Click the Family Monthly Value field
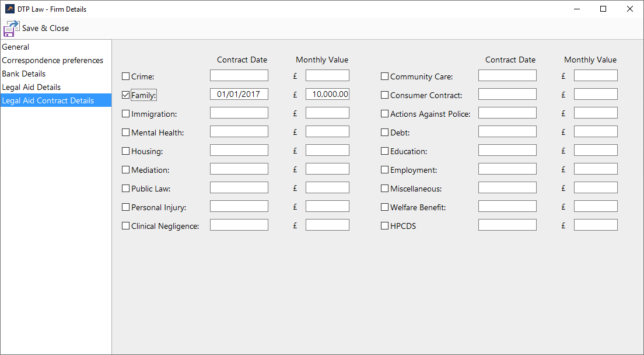Viewport: 644px width, 355px height. (x=327, y=95)
